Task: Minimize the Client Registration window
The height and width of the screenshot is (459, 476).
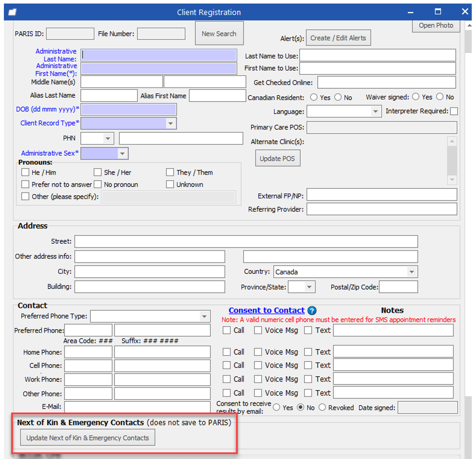Action: point(410,12)
